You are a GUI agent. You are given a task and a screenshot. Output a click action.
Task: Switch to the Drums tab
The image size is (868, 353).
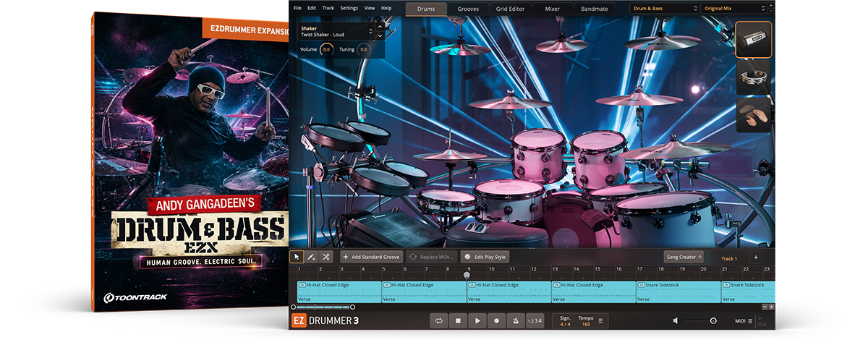click(x=425, y=9)
